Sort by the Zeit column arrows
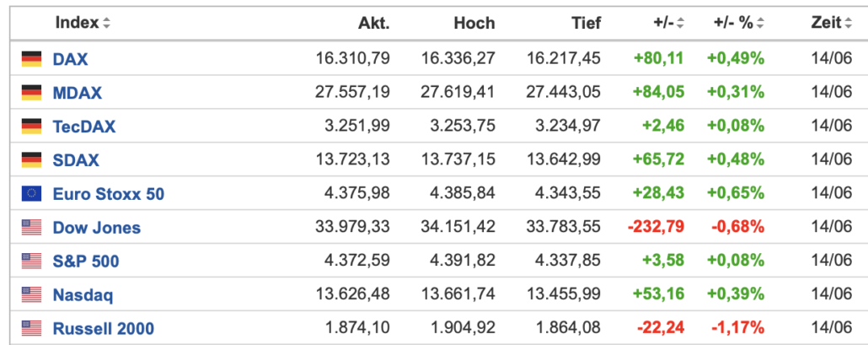The image size is (868, 345). tap(848, 24)
